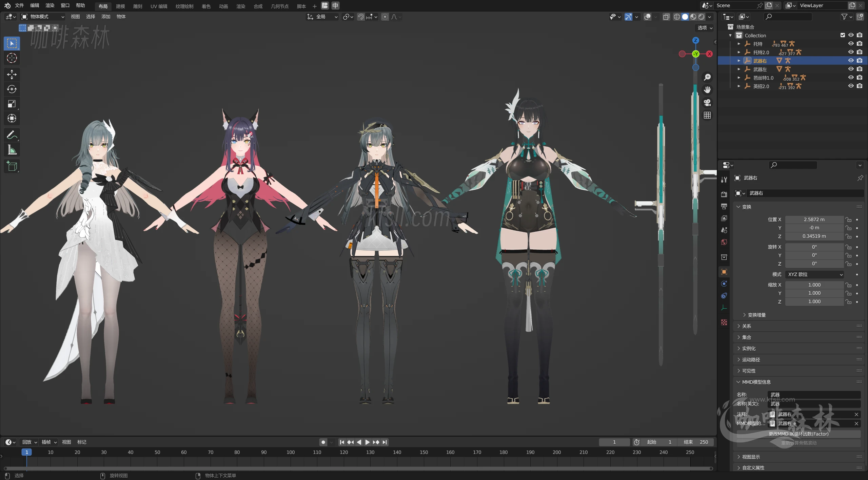
Task: Expand the 英招2.0 armature row
Action: 739,86
